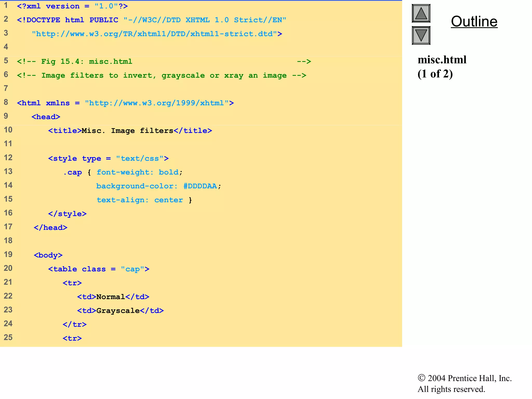Click the xhtml1-strict.dtd URL string
Viewport: 532px width, 399px height.
coord(155,34)
